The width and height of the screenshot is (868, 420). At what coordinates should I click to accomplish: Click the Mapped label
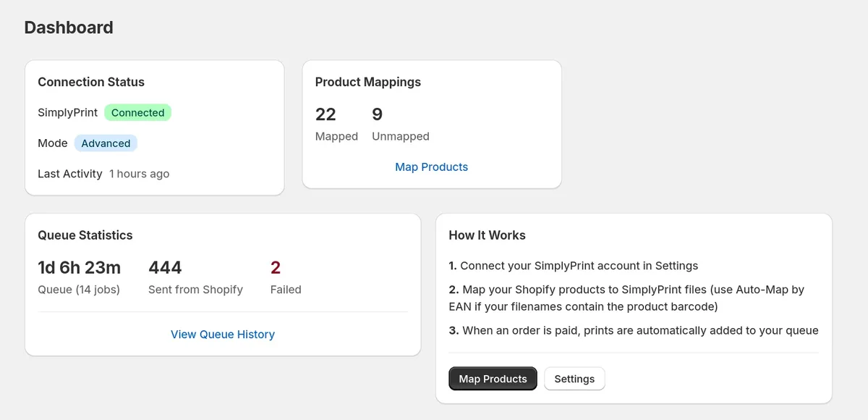(336, 136)
